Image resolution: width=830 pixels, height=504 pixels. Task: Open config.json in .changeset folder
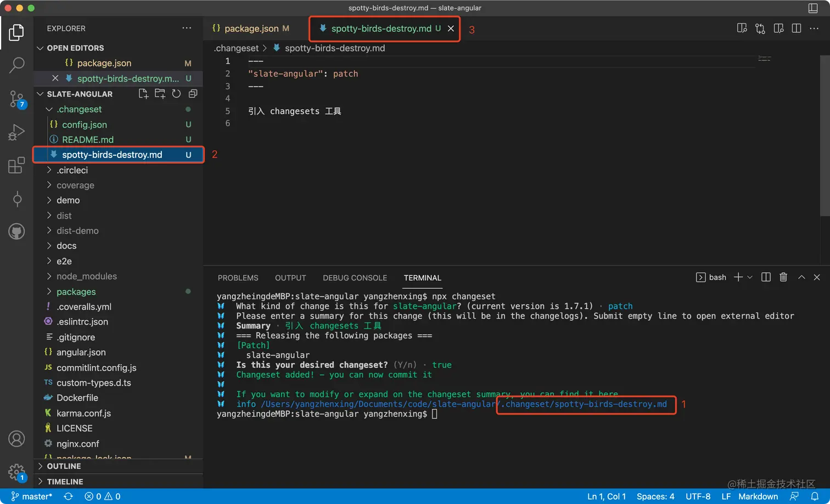click(x=118, y=124)
